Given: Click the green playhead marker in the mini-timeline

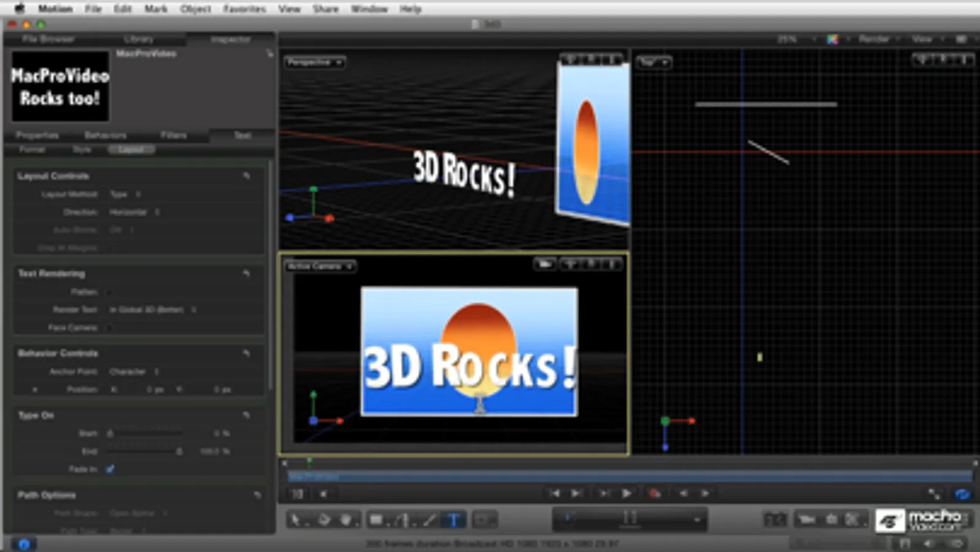Looking at the screenshot, I should pyautogui.click(x=309, y=461).
